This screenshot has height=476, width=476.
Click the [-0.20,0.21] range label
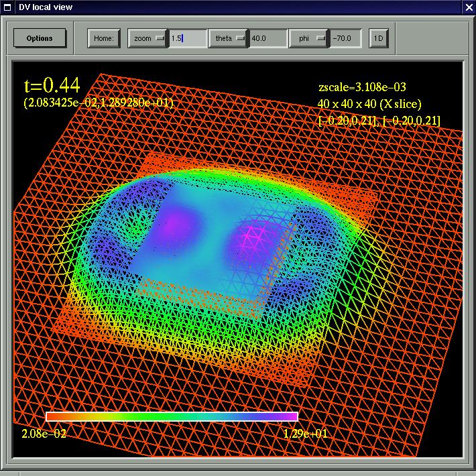[x=379, y=121]
